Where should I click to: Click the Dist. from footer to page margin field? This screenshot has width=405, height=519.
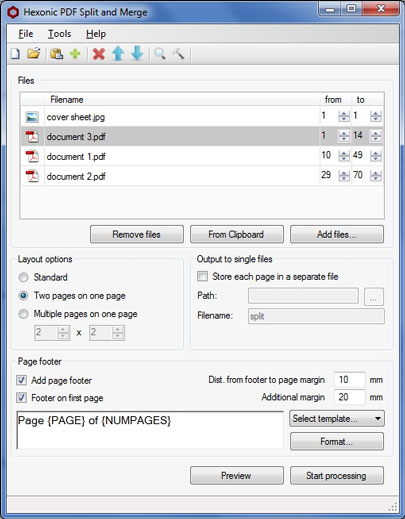(x=350, y=380)
